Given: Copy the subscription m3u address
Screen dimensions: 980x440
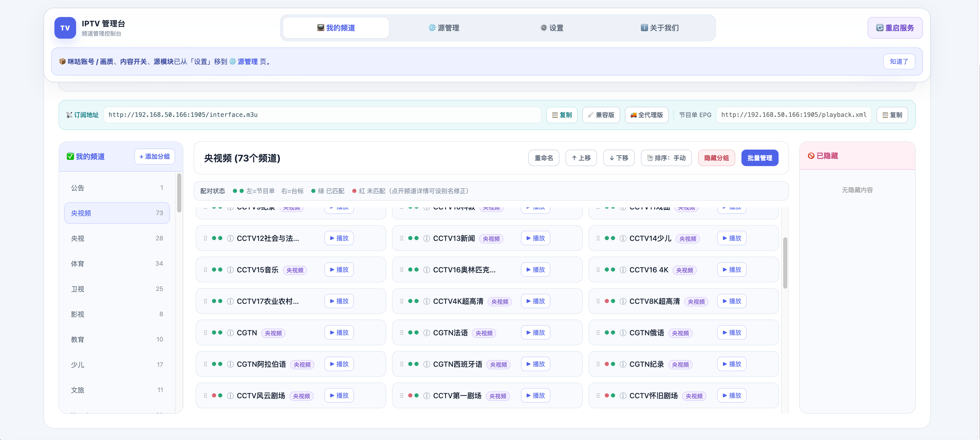Looking at the screenshot, I should [561, 115].
